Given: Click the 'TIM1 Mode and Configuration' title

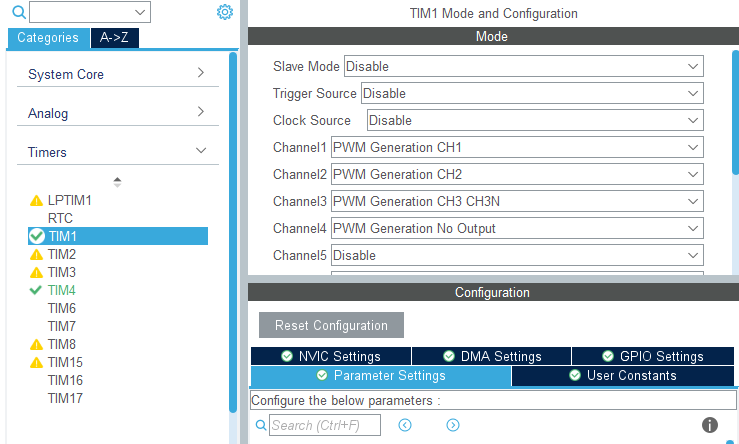Looking at the screenshot, I should 493,13.
